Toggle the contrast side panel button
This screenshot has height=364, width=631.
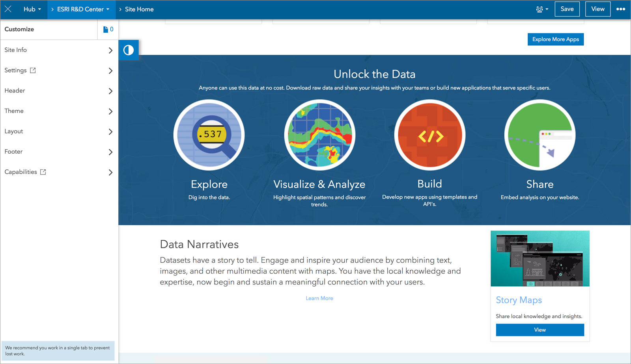coord(129,50)
